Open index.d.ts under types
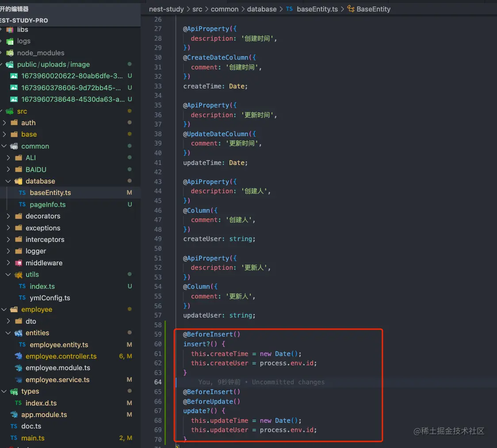This screenshot has height=448, width=497. (x=41, y=403)
